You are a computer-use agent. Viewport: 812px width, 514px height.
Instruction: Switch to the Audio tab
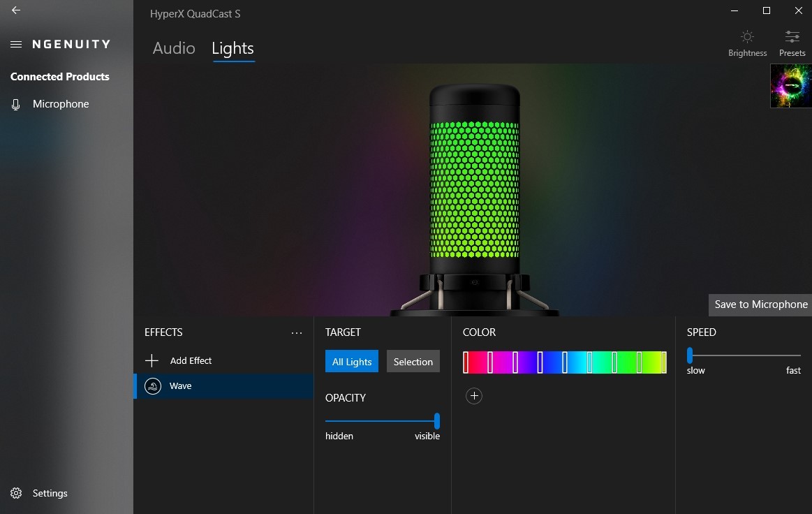[x=174, y=48]
